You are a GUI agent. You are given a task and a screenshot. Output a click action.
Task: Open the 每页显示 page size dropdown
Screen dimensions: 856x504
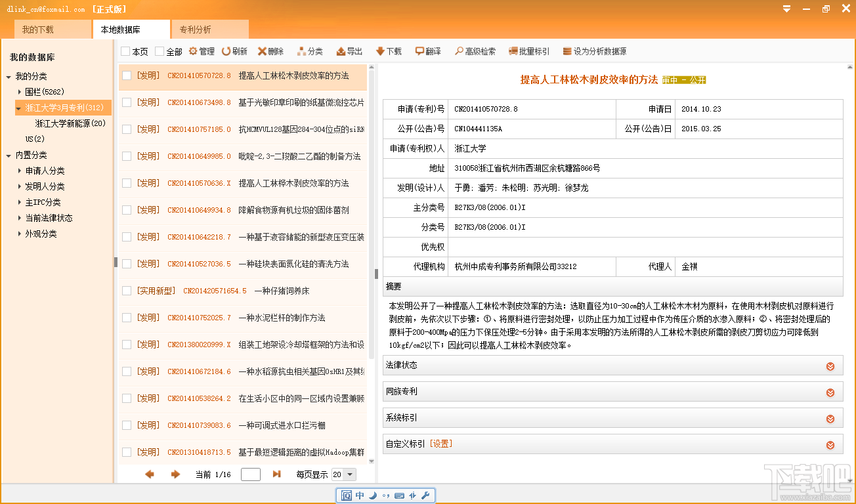click(x=349, y=474)
